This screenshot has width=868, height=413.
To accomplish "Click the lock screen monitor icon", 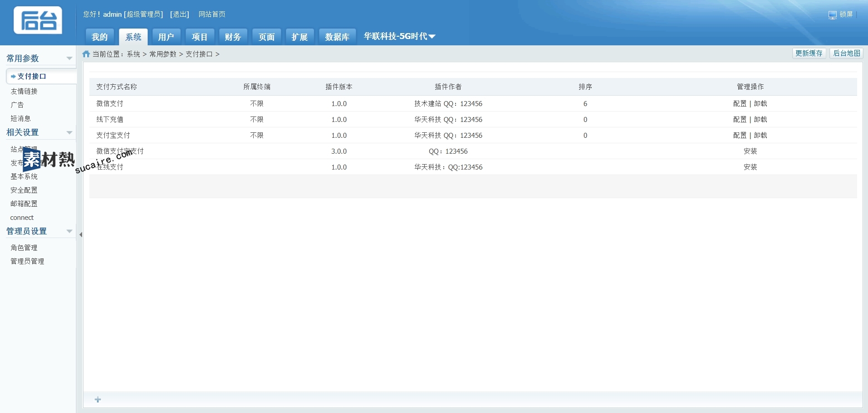I will coord(832,15).
